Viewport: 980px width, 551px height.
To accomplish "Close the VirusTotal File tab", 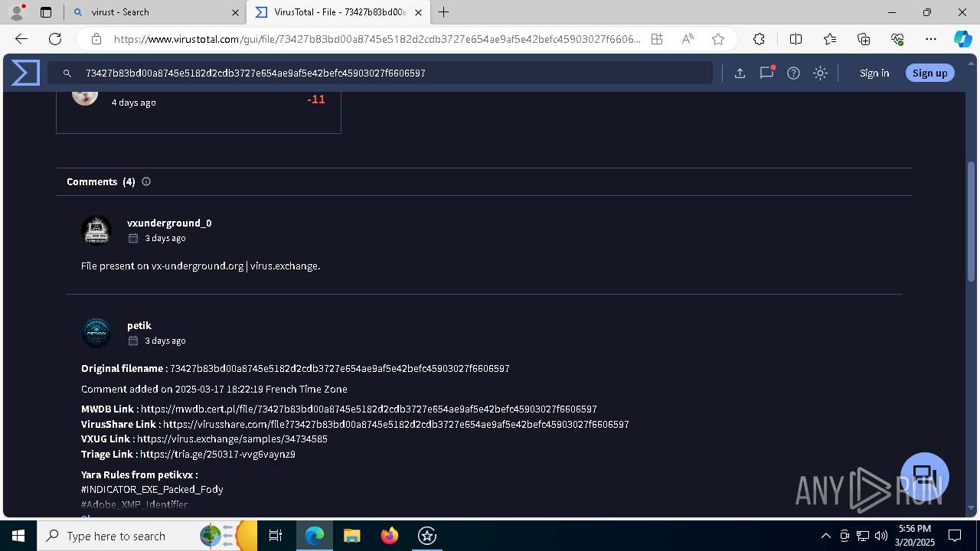I will click(x=418, y=12).
